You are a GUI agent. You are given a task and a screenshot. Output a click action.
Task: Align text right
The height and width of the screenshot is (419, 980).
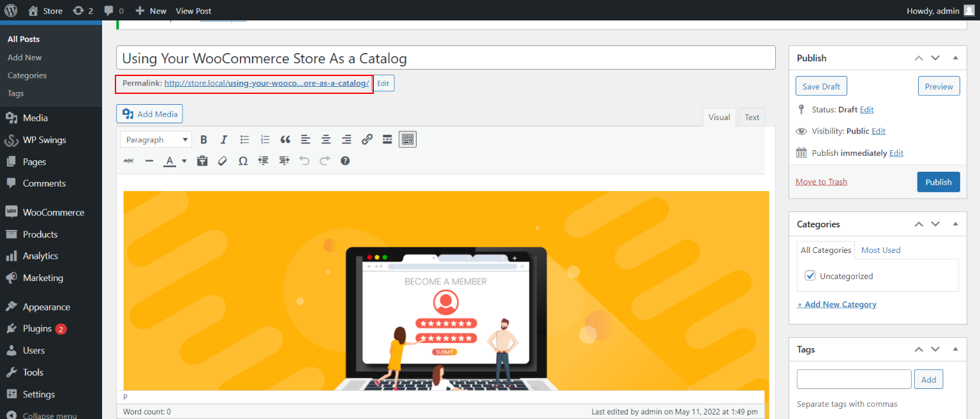click(346, 139)
